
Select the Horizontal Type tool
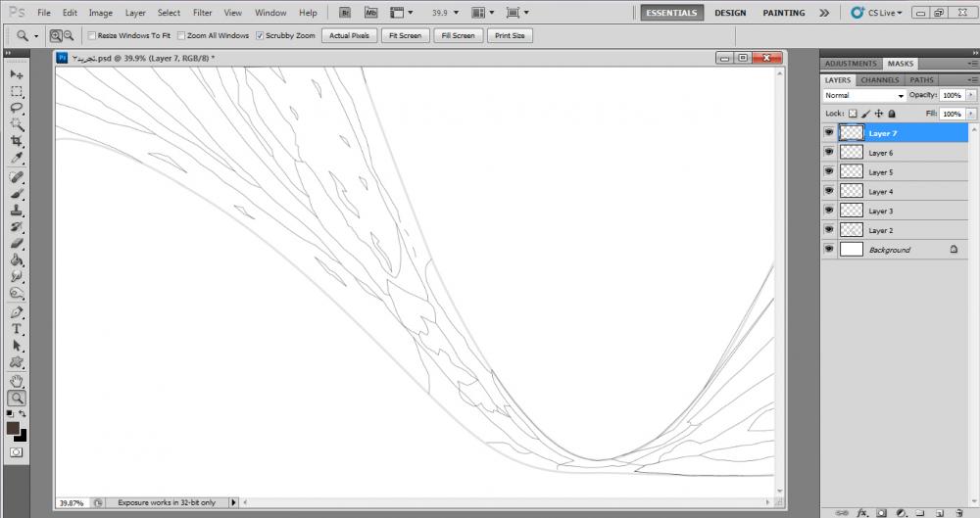coord(17,329)
